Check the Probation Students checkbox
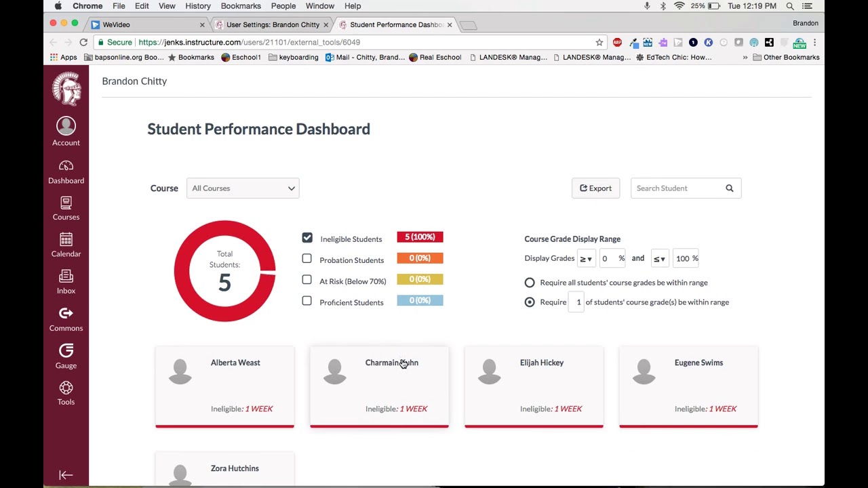The height and width of the screenshot is (488, 868). click(x=307, y=259)
